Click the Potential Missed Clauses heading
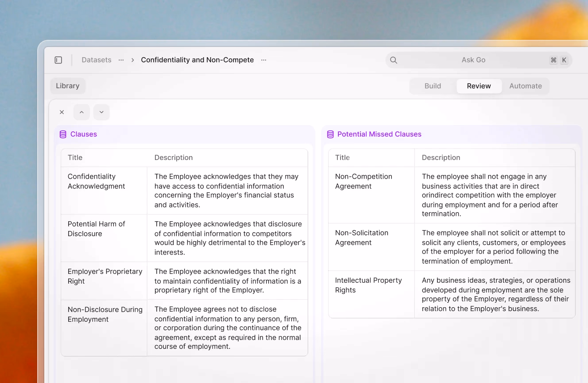Viewport: 588px width, 383px height. pyautogui.click(x=379, y=134)
